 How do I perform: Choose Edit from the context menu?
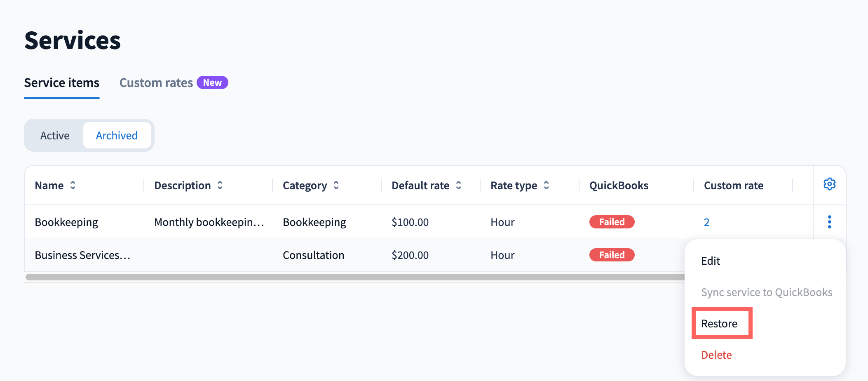pyautogui.click(x=711, y=261)
